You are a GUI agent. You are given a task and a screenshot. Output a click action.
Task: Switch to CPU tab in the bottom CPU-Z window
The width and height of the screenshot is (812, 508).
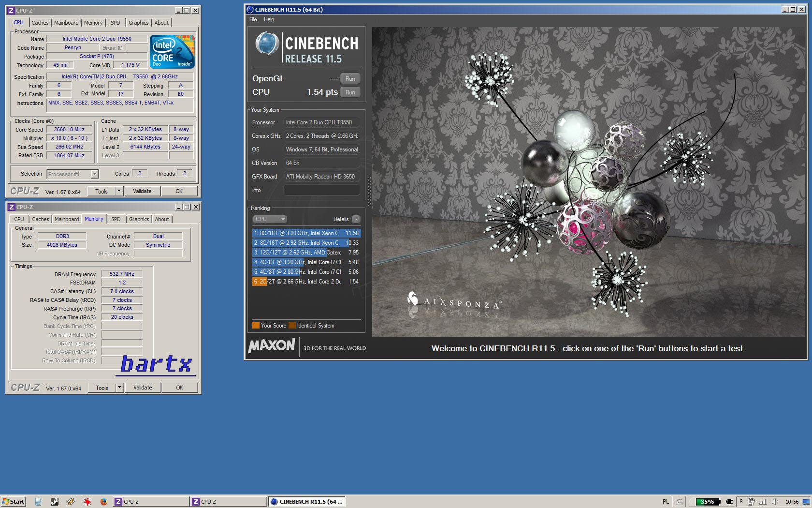point(19,219)
